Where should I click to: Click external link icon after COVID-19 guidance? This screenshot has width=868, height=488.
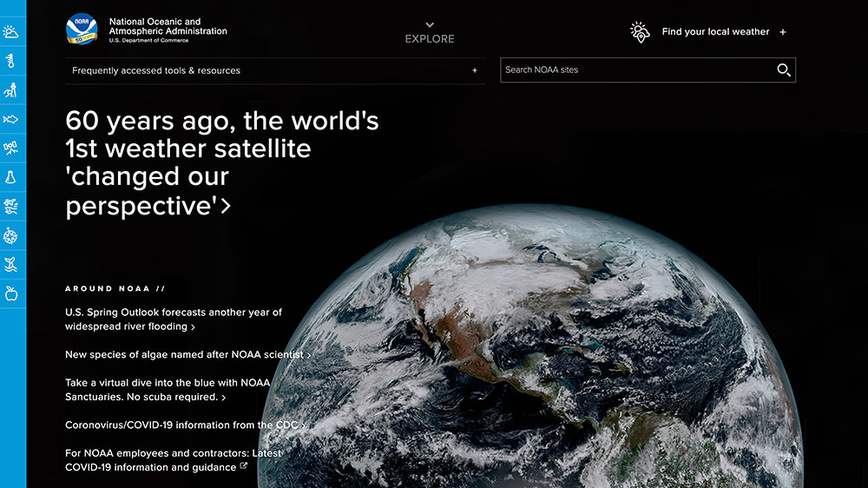pyautogui.click(x=243, y=466)
